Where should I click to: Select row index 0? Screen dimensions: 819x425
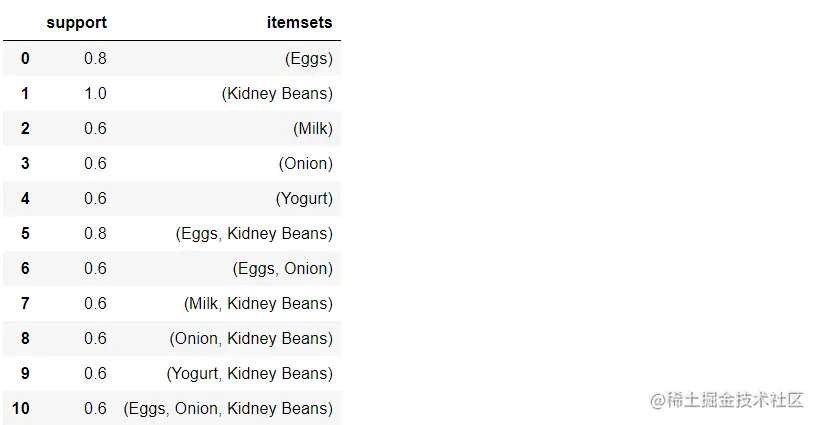pos(25,58)
